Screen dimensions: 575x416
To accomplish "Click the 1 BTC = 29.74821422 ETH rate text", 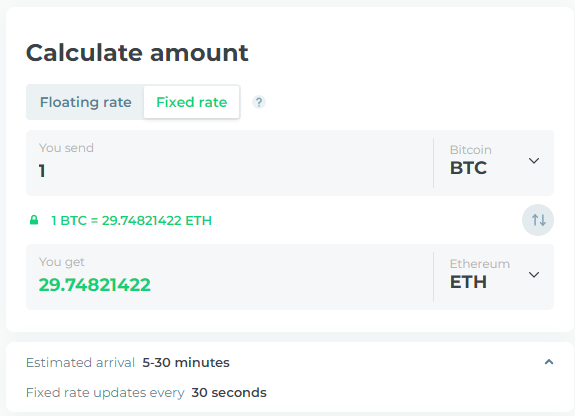I will pos(131,220).
